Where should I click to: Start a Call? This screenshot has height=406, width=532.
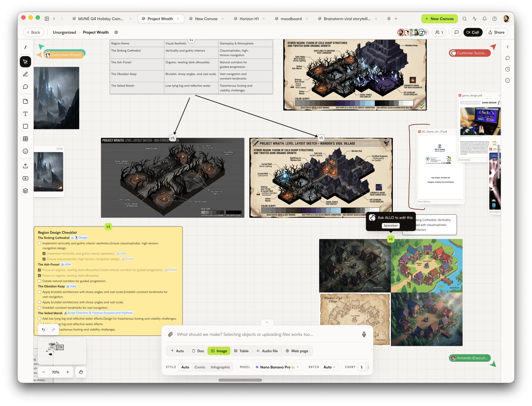click(x=473, y=32)
